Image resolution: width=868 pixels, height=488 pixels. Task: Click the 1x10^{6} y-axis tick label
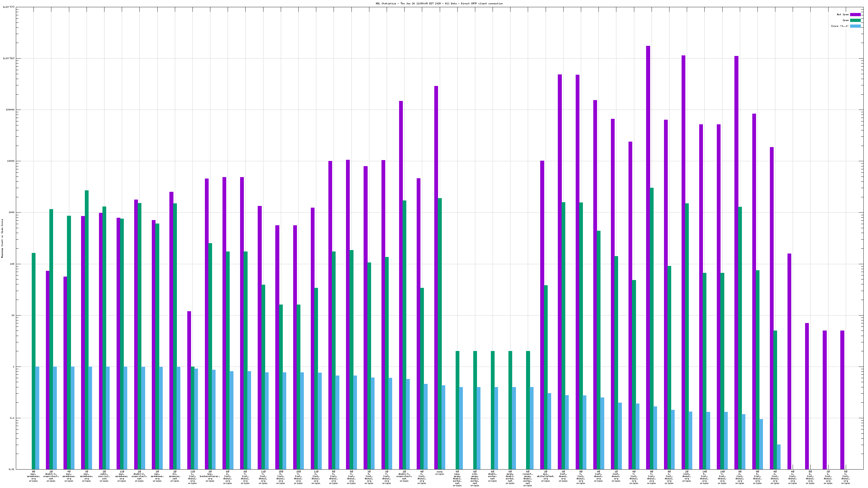9,58
